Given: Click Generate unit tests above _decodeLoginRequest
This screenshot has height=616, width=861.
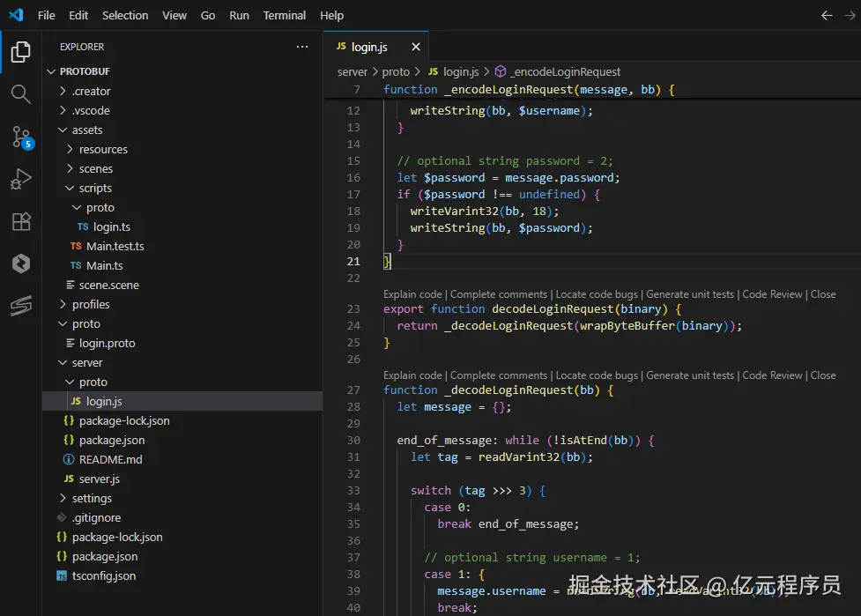Looking at the screenshot, I should click(x=690, y=375).
